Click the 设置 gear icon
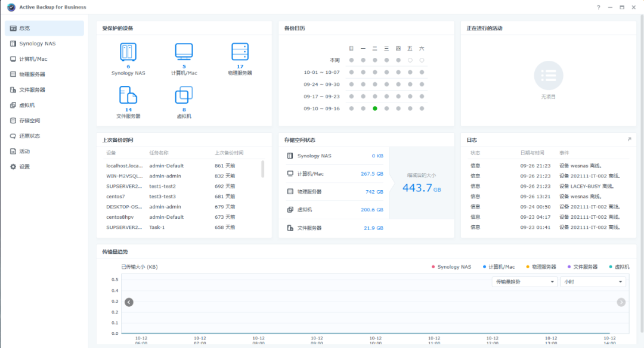Viewport: 644px width, 348px height. pos(13,167)
